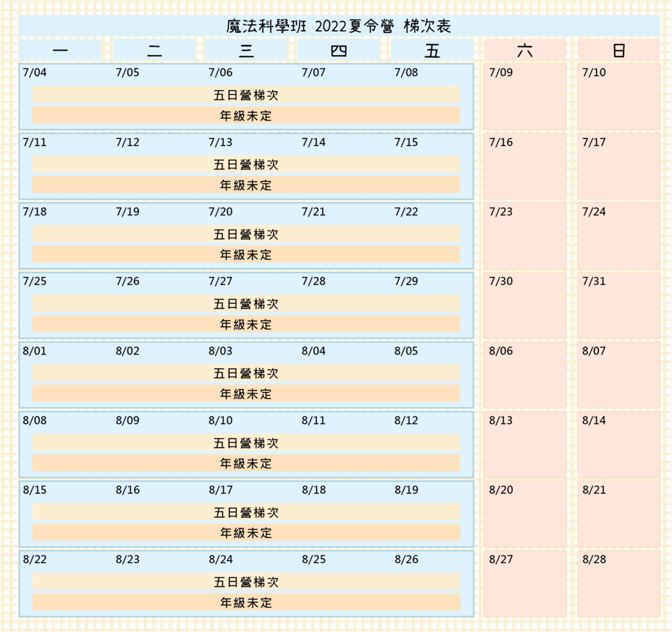Click 年級未定 bar in the 7/25 week
The image size is (672, 632).
[247, 324]
